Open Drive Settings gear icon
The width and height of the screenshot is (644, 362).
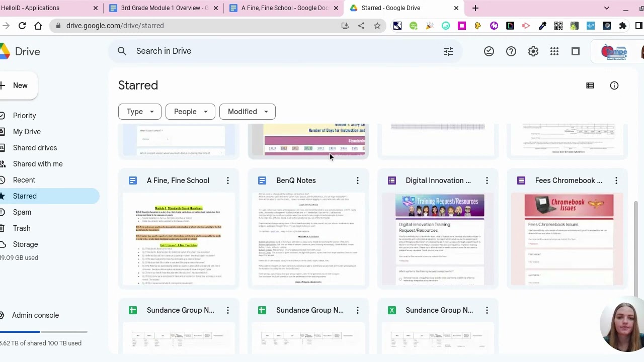coord(533,51)
